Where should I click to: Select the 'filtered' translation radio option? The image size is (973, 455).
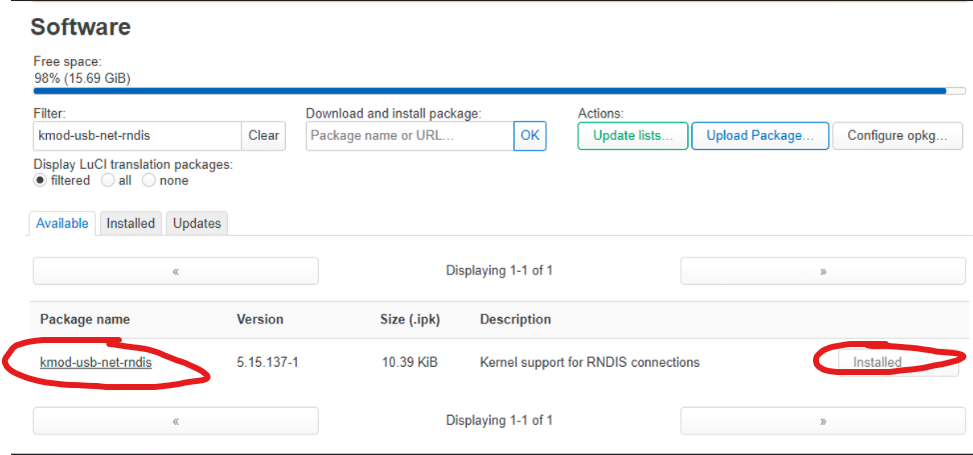(x=41, y=181)
